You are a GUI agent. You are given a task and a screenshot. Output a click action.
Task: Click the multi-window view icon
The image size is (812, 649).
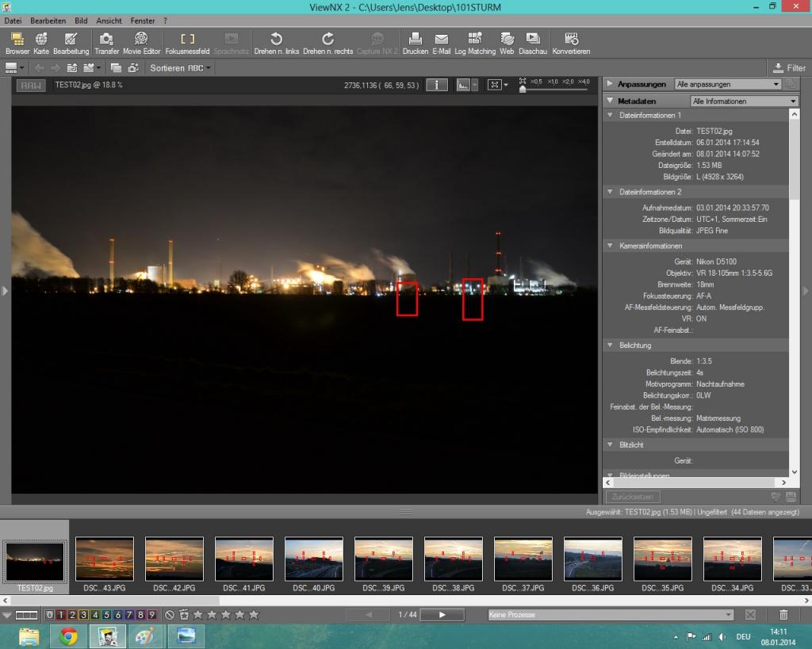point(116,68)
